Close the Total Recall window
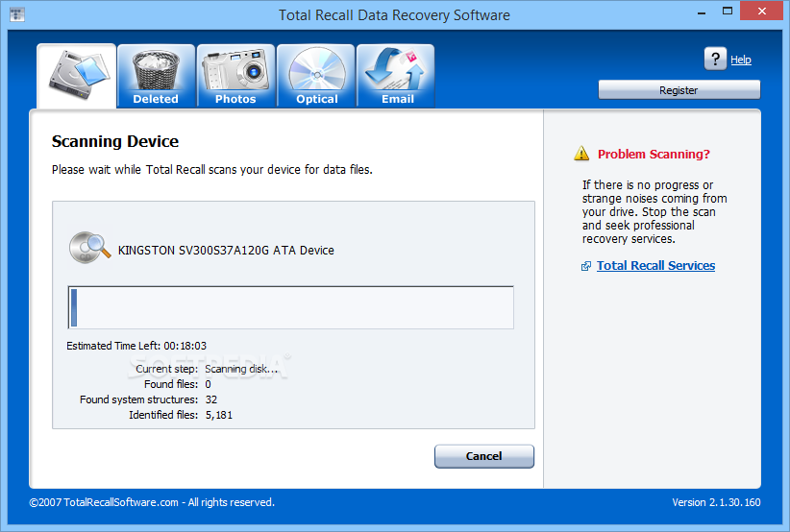This screenshot has height=532, width=790. click(x=762, y=12)
